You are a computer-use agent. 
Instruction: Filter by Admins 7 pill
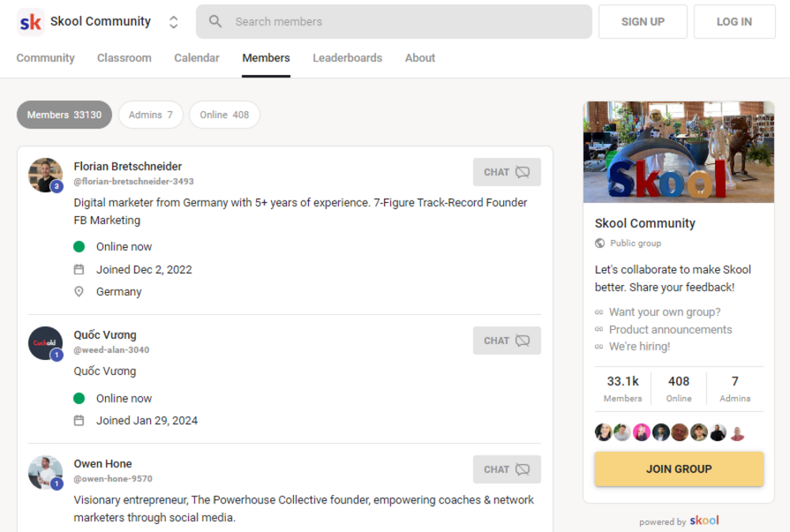pyautogui.click(x=151, y=114)
